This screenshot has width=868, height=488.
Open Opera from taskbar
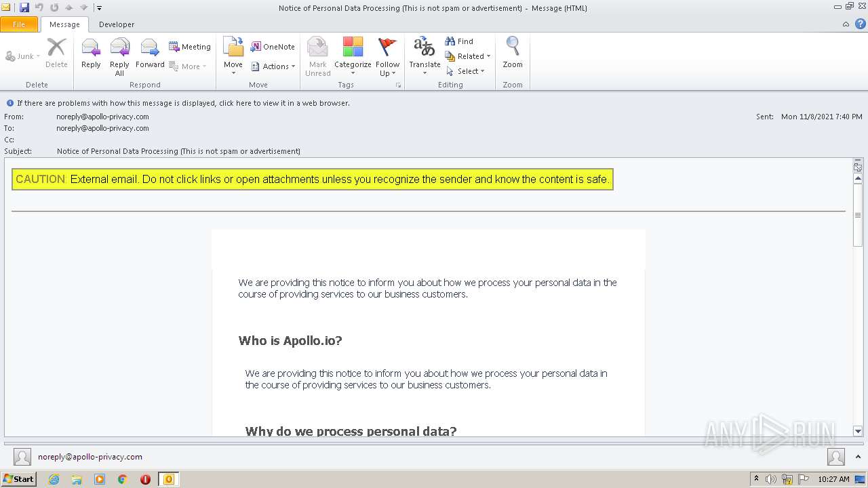pos(145,479)
